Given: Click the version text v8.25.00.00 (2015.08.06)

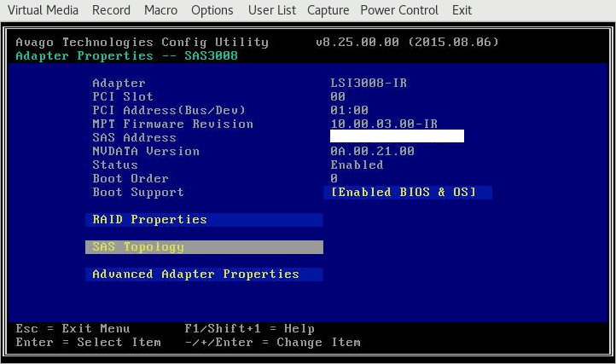Looking at the screenshot, I should pos(407,42).
